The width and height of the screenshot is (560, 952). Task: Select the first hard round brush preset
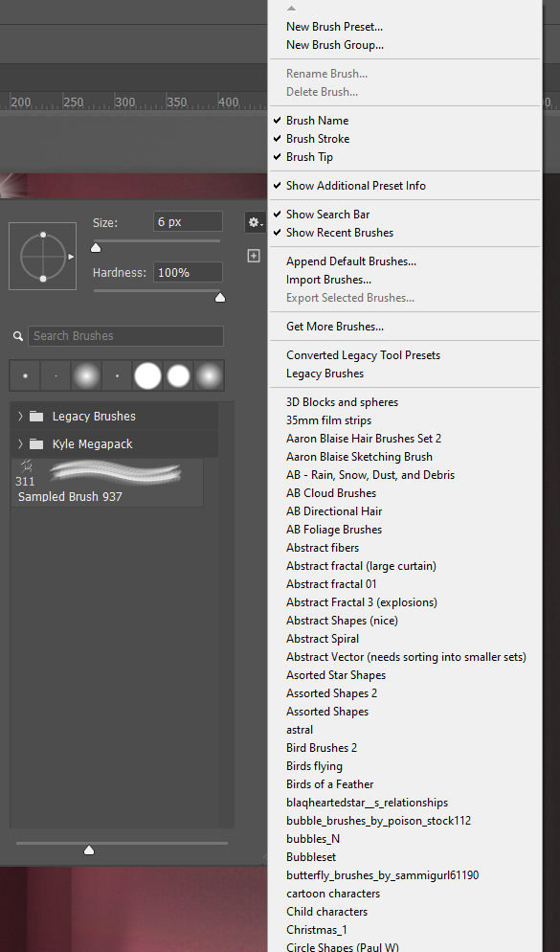click(24, 374)
